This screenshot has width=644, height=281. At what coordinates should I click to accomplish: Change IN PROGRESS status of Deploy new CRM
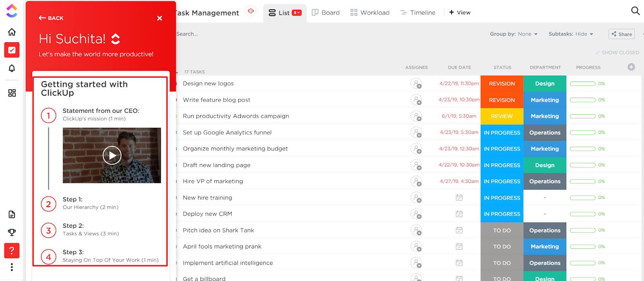click(x=502, y=214)
